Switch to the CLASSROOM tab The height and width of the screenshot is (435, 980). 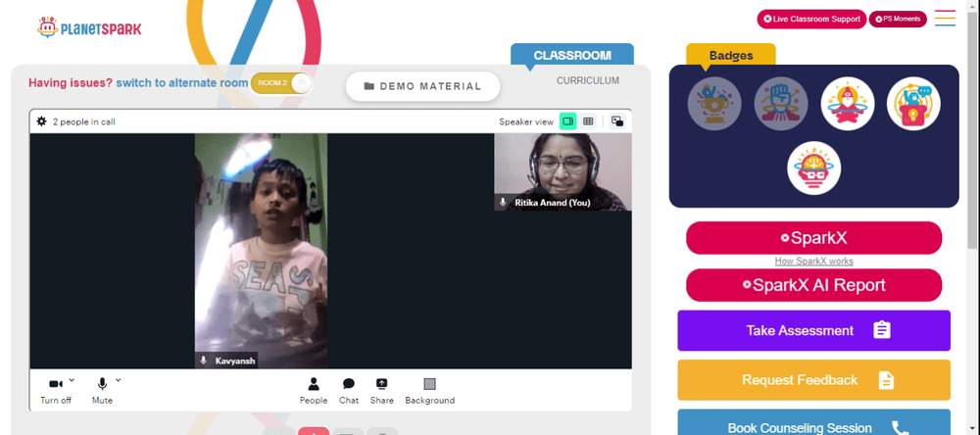pyautogui.click(x=572, y=55)
